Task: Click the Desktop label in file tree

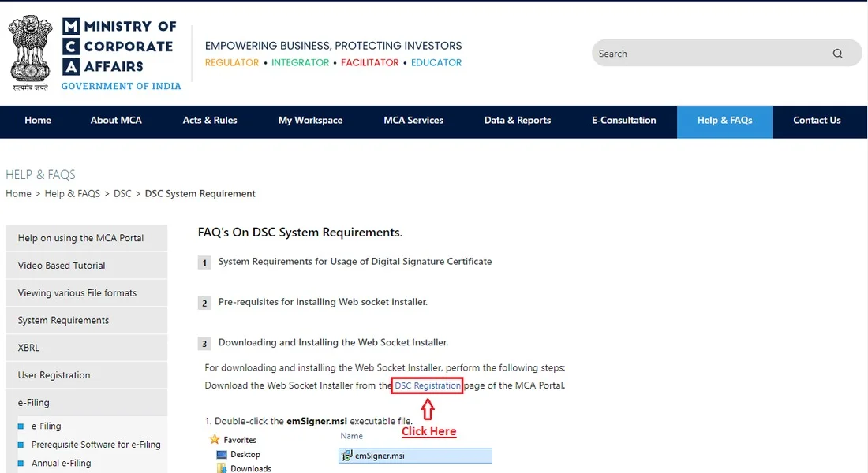Action: pos(245,454)
